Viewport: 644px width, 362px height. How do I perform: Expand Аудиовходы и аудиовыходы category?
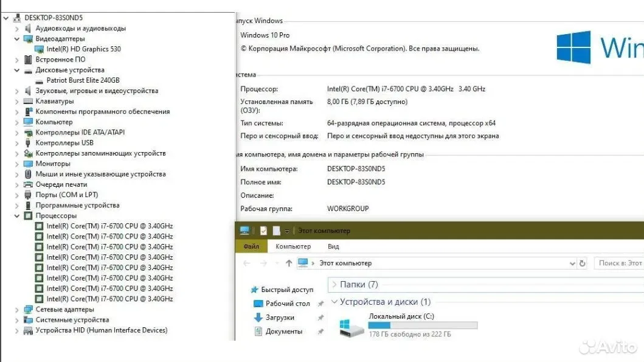click(17, 29)
